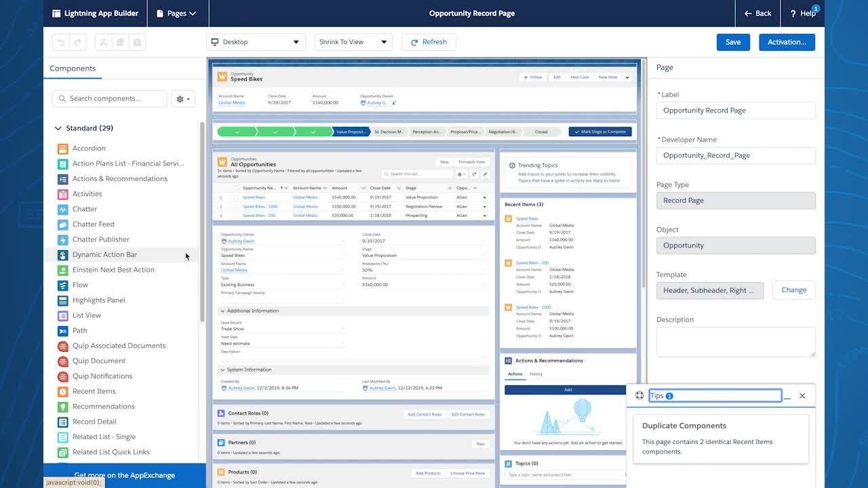Open highlights panel more actions dropdown
This screenshot has height=488, width=868.
pos(627,77)
